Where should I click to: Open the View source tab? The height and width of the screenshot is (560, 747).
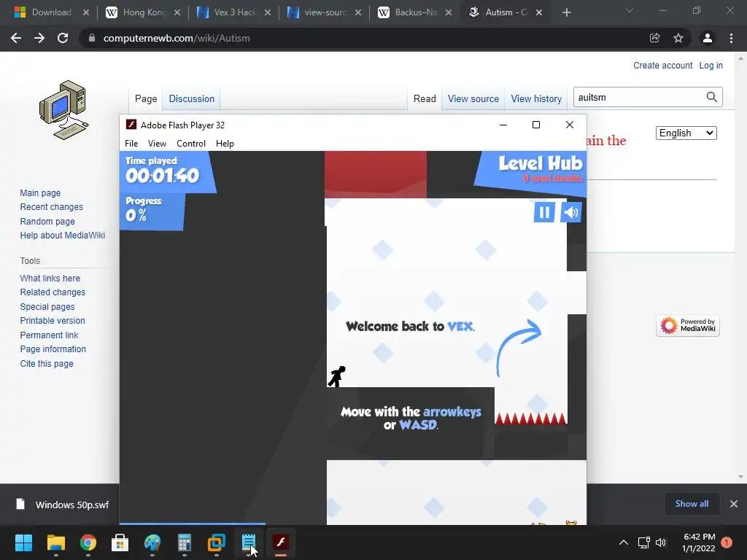point(473,98)
